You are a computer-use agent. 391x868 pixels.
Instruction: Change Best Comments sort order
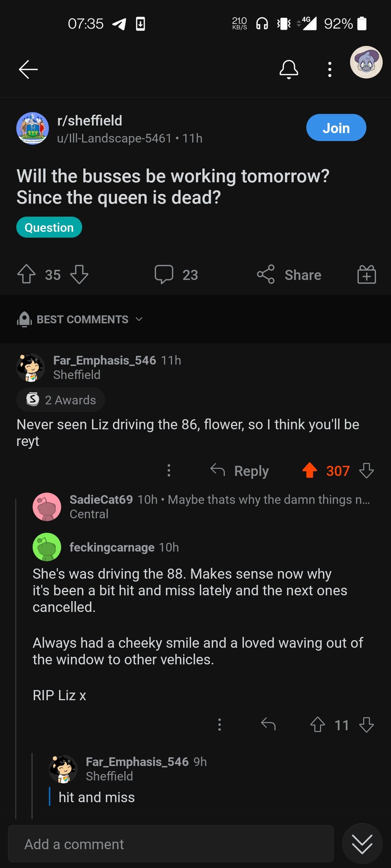pyautogui.click(x=80, y=319)
